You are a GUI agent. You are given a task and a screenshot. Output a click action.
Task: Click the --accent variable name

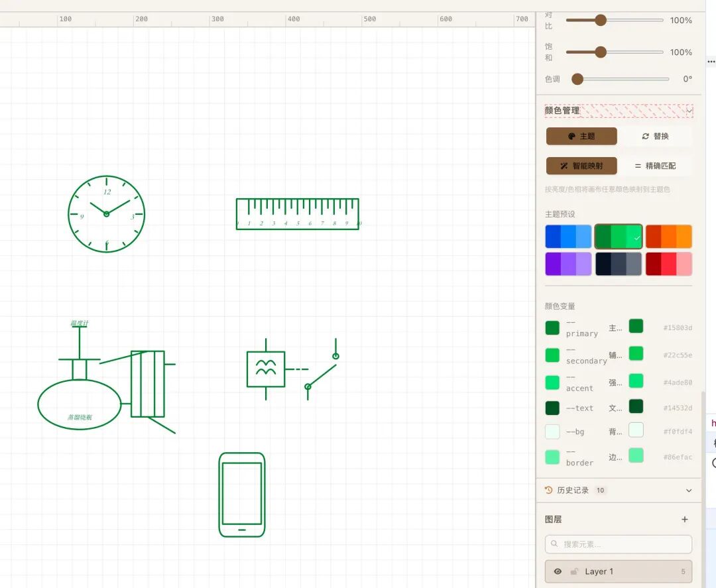click(x=579, y=383)
